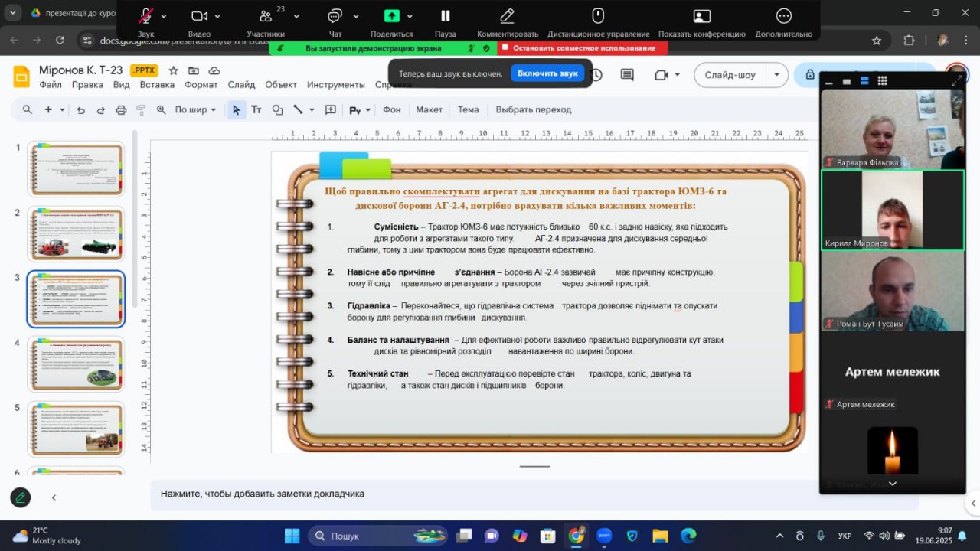Minimize Zoom video panel to thin strip
Viewport: 980px width, 551px height.
click(x=829, y=81)
